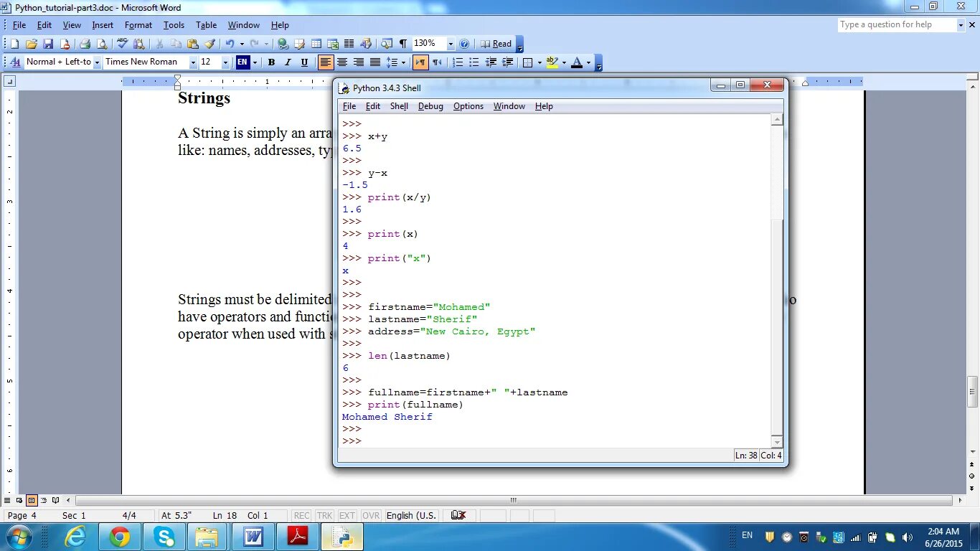This screenshot has width=980, height=551.
Task: Click the volume speaker icon in system tray
Action: coord(908,537)
